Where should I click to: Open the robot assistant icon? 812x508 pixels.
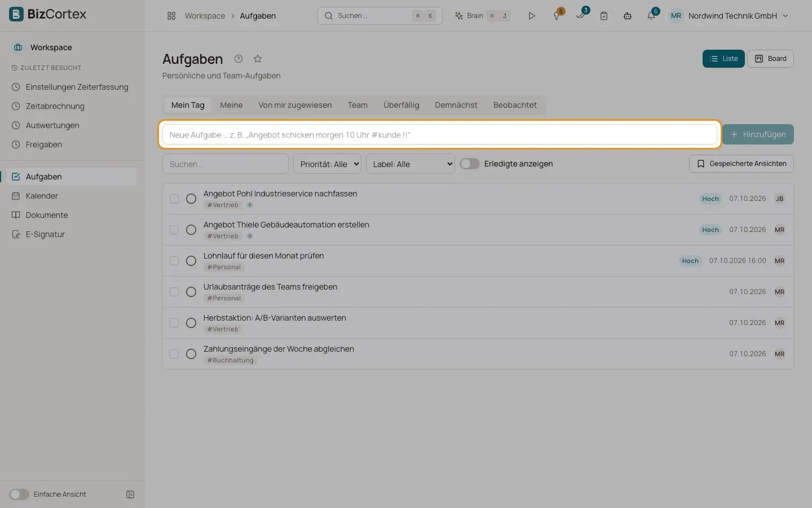(628, 16)
